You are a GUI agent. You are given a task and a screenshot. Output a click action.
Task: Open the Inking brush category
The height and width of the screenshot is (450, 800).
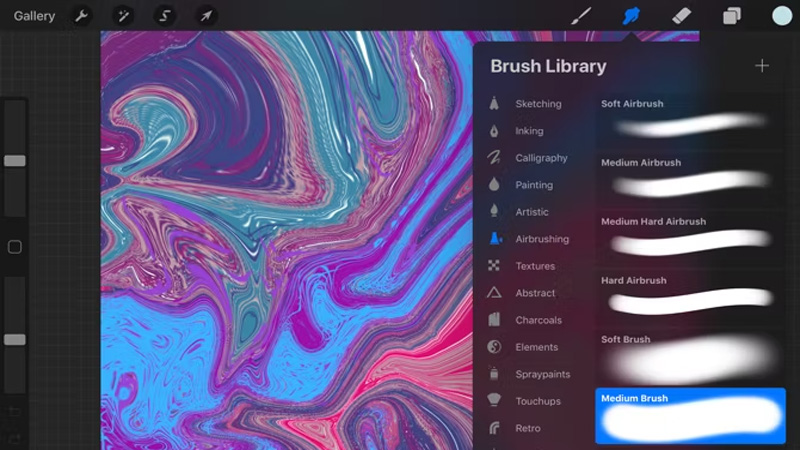click(529, 131)
